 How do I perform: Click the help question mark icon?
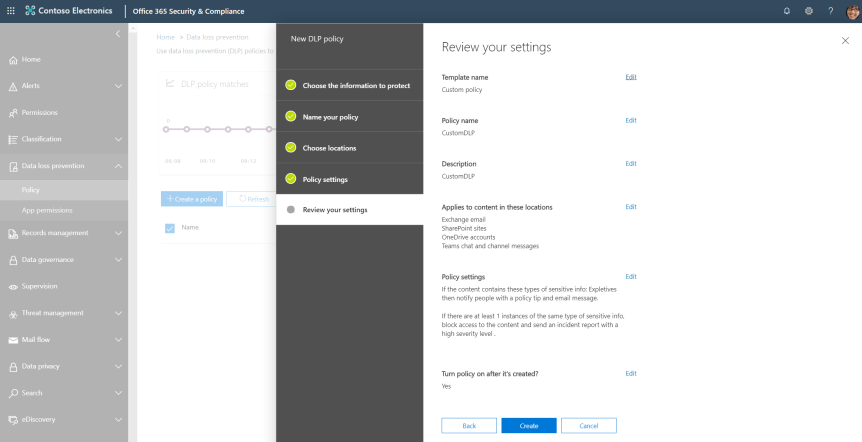click(830, 11)
